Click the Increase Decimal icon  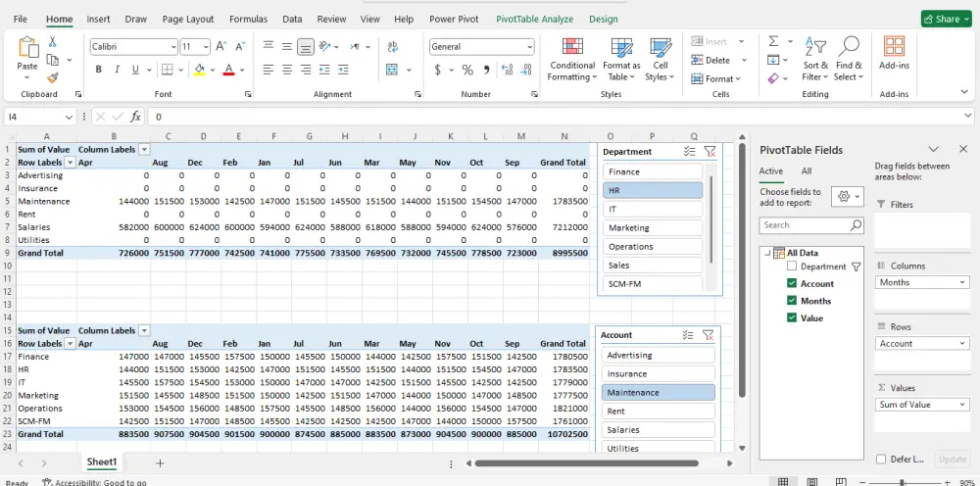pyautogui.click(x=508, y=70)
